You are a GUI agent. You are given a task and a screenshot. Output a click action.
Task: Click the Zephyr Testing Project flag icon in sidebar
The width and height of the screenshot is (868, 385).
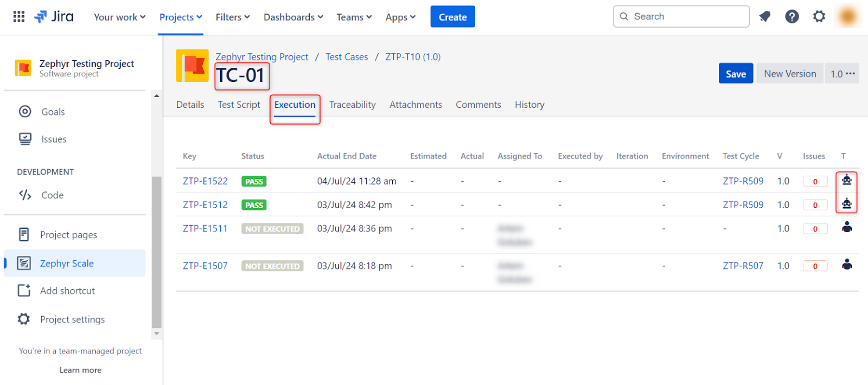tap(23, 68)
